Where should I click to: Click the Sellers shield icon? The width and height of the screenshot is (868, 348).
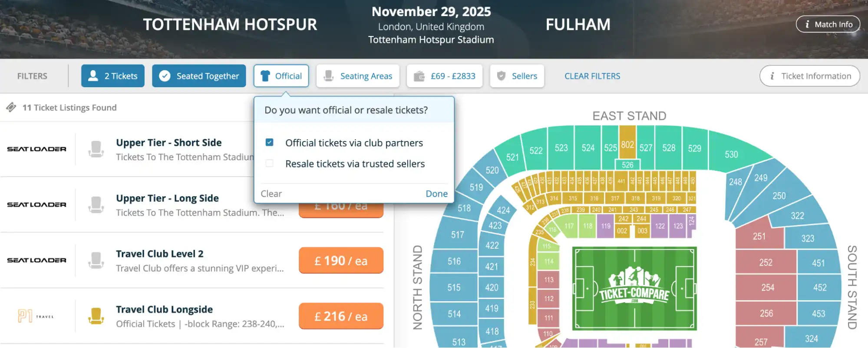pyautogui.click(x=502, y=76)
